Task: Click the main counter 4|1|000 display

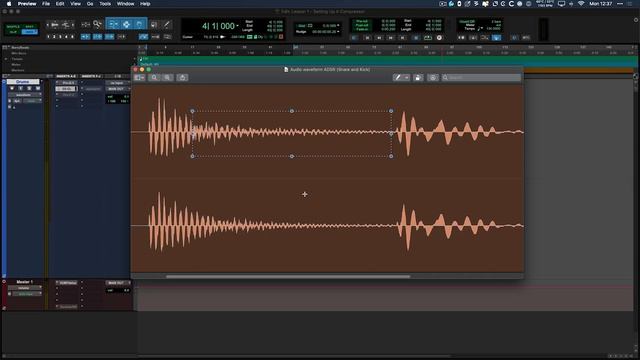Action: click(x=218, y=26)
